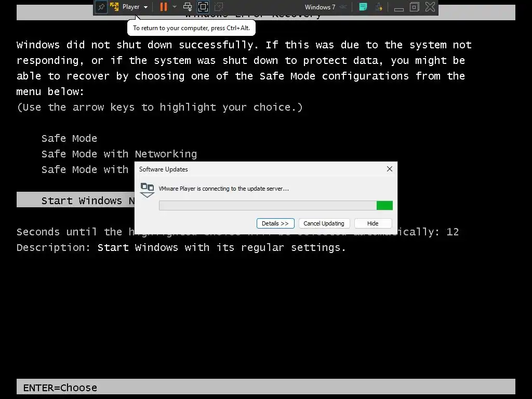Select Safe Mode with Networking option
Viewport: 532px width, 399px height.
click(119, 154)
